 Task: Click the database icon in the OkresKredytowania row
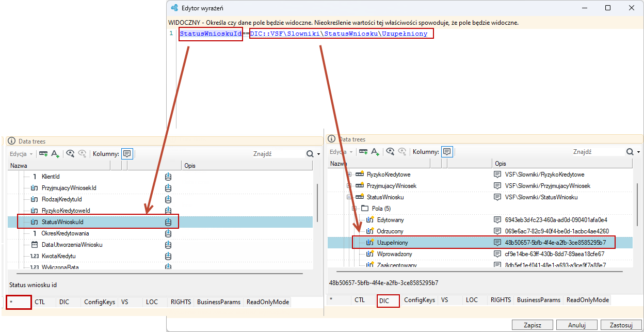(x=168, y=233)
